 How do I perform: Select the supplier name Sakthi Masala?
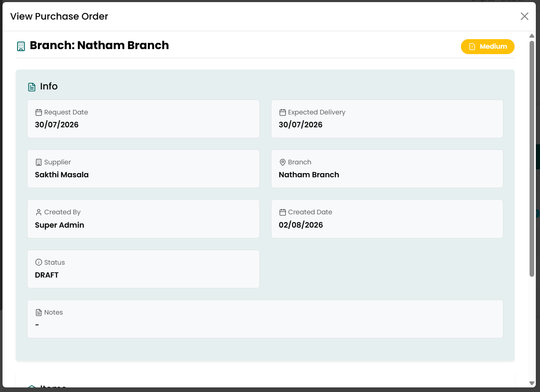(x=62, y=175)
